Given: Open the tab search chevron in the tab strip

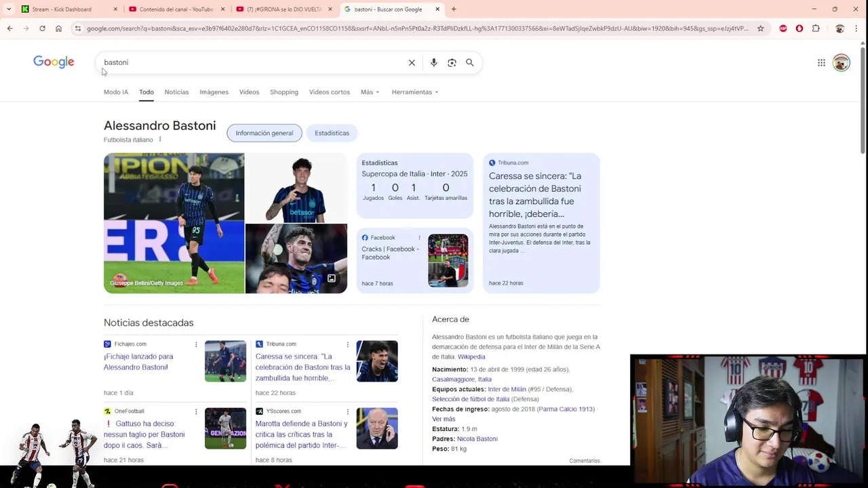Looking at the screenshot, I should point(9,9).
